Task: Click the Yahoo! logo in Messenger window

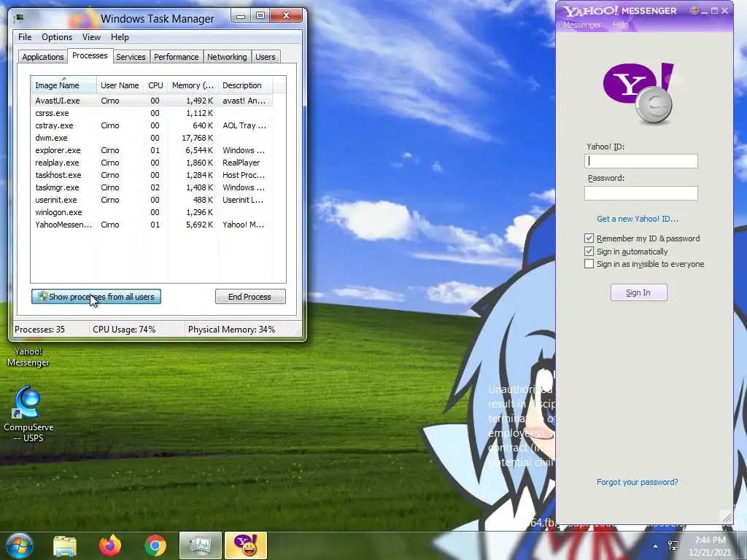Action: [x=639, y=93]
